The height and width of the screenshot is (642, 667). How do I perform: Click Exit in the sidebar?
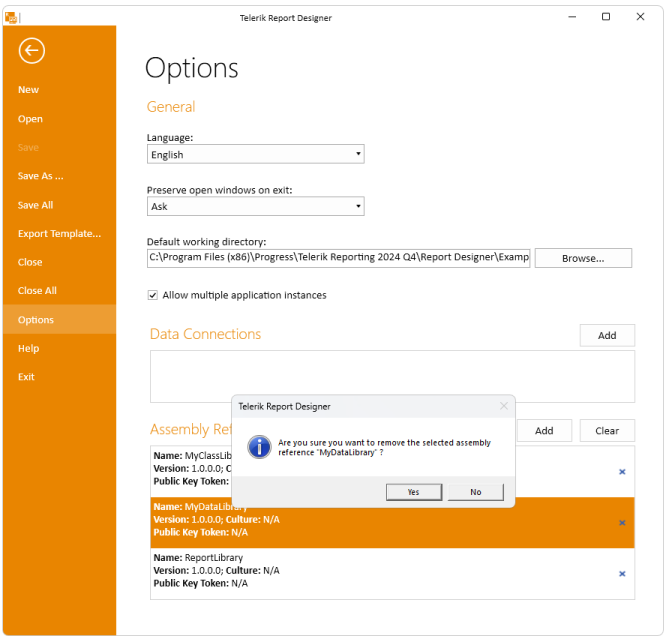click(26, 377)
